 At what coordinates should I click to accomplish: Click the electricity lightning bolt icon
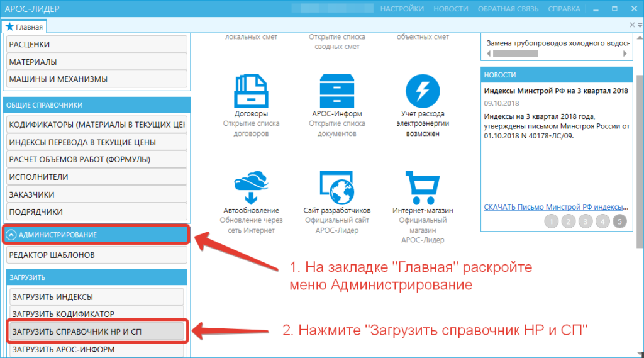tap(423, 91)
